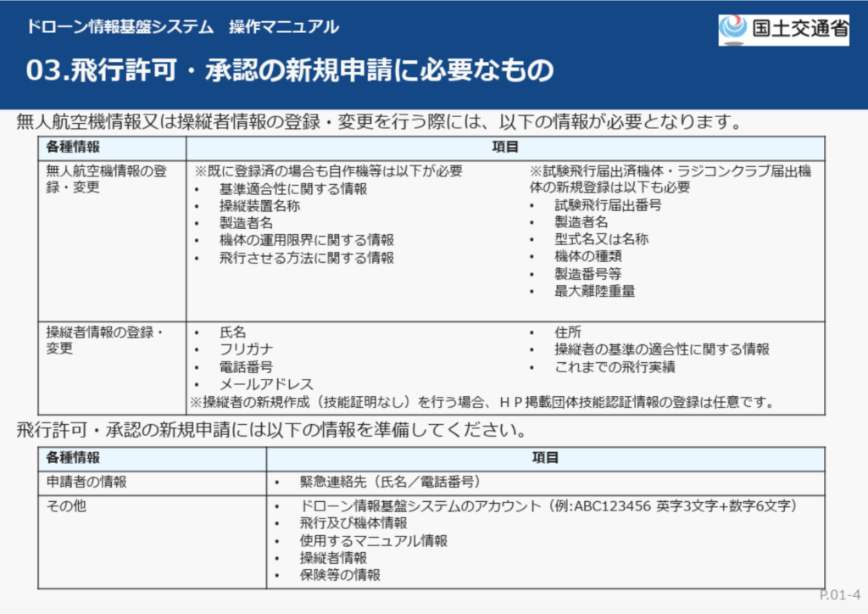The width and height of the screenshot is (868, 614).
Task: Click the 国土交通省 text beside the logo
Action: (x=799, y=30)
